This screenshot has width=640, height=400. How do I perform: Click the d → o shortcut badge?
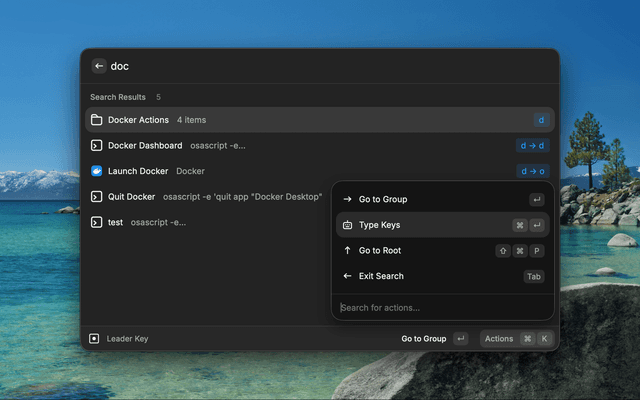tap(533, 171)
